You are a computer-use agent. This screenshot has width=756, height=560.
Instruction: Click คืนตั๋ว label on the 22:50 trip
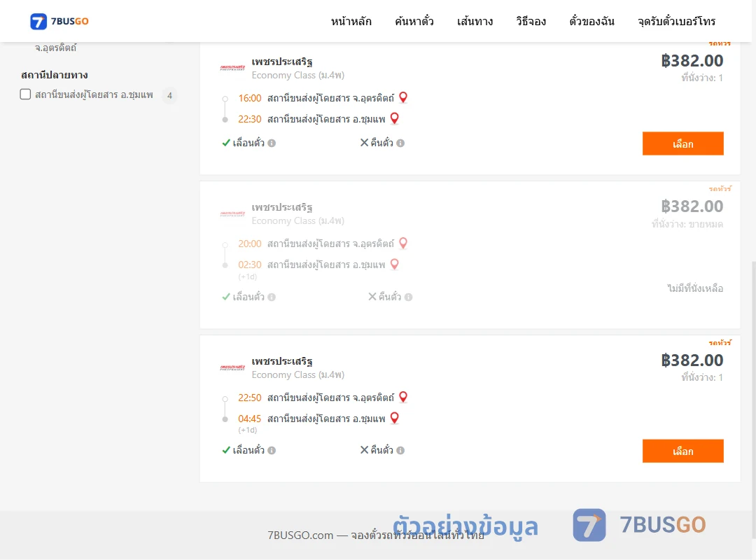[382, 450]
